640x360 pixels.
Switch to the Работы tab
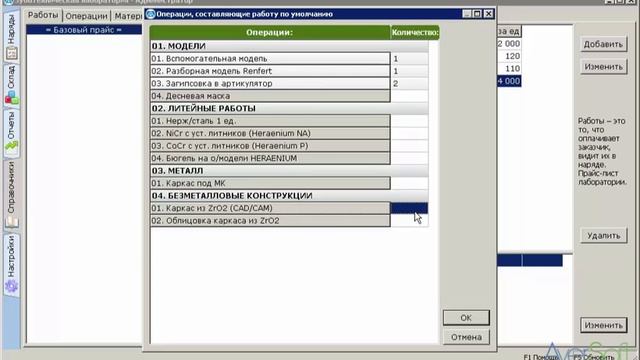click(43, 15)
